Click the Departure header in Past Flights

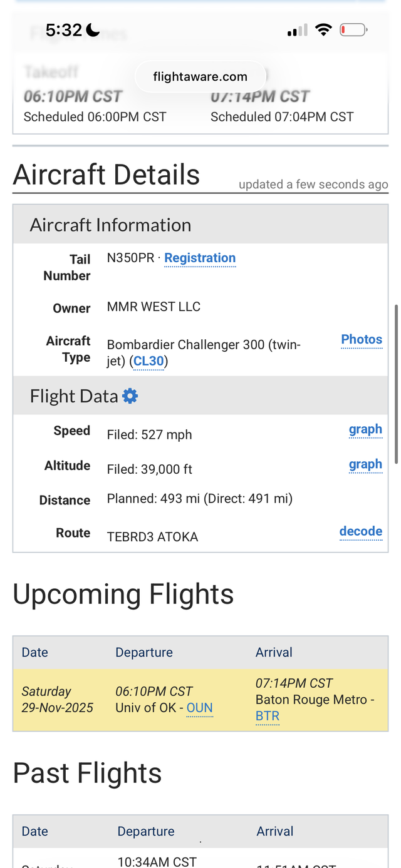pyautogui.click(x=146, y=831)
